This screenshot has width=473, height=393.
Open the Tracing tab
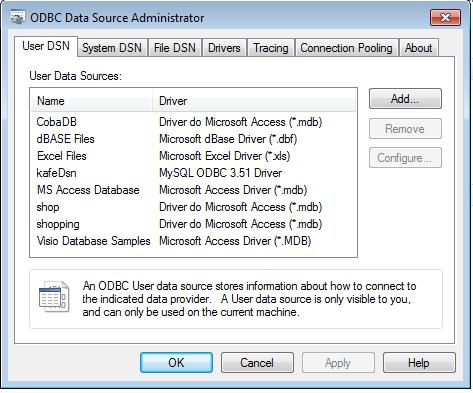(x=271, y=48)
